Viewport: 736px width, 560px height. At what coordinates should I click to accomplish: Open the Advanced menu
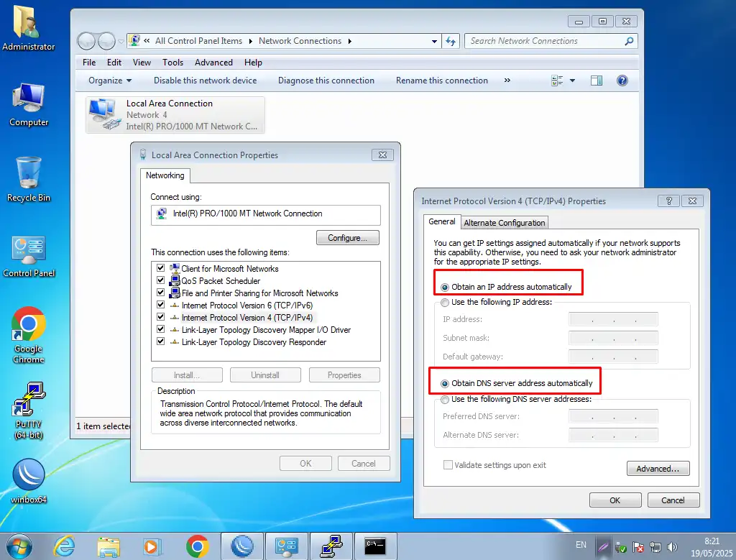(x=213, y=63)
